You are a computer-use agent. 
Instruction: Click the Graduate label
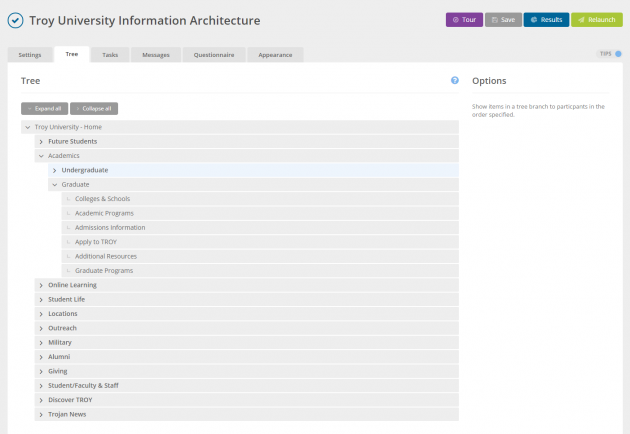coord(75,184)
